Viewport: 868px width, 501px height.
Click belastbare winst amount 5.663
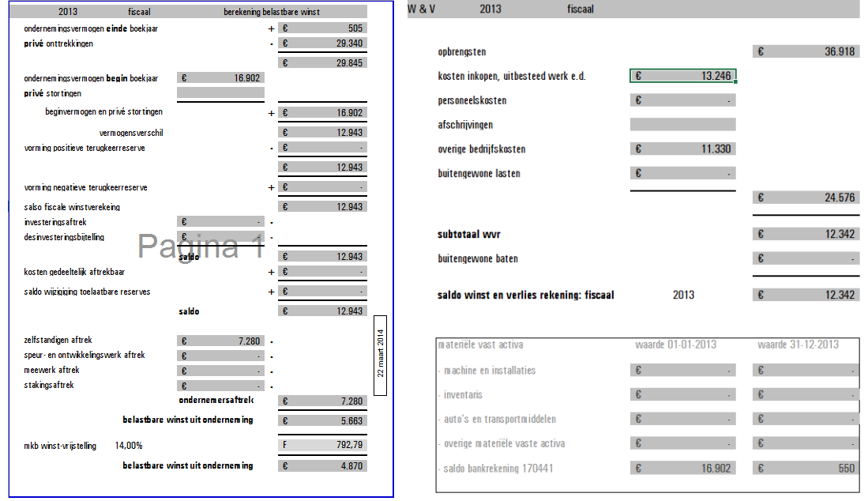tap(322, 420)
